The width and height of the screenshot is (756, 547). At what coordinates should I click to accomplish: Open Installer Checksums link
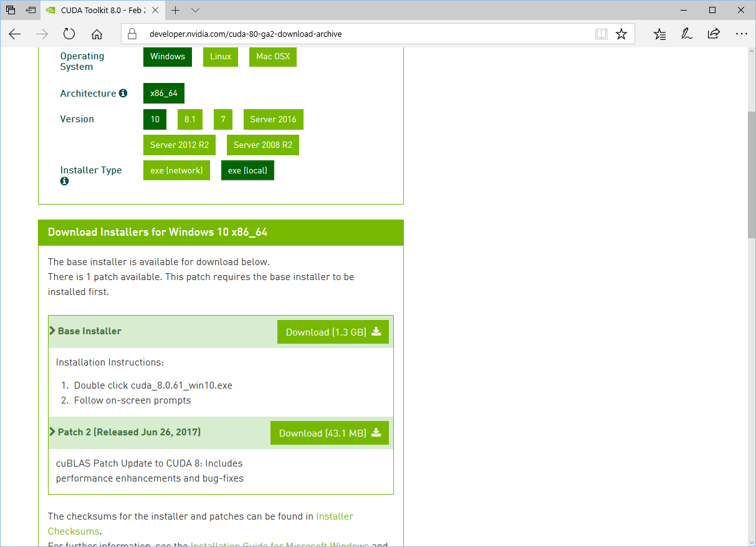pyautogui.click(x=201, y=524)
